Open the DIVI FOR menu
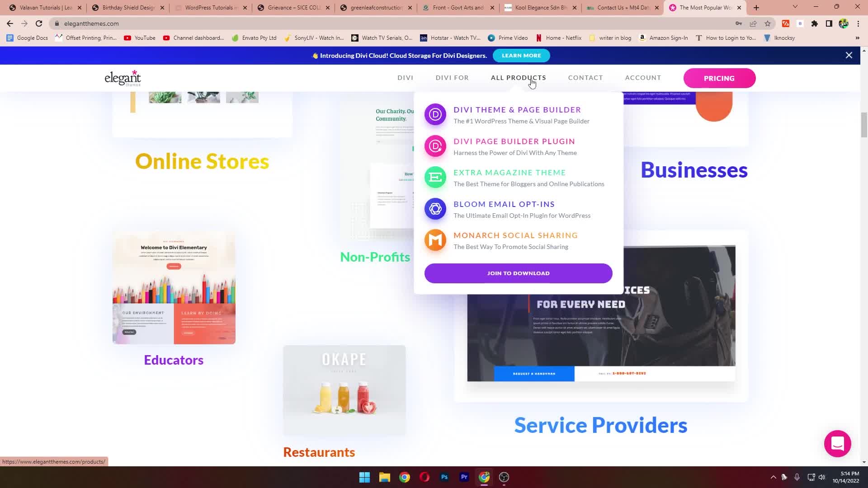Screen dimensions: 868x488 [x=452, y=78]
